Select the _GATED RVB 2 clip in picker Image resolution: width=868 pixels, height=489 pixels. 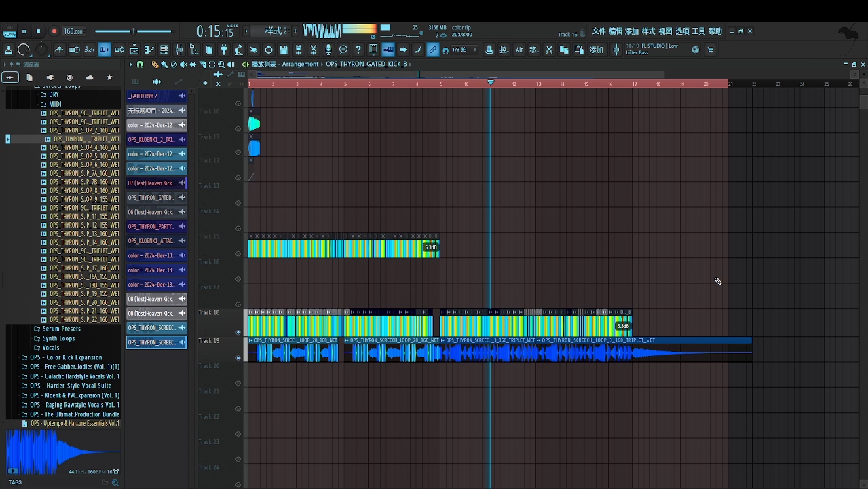click(157, 96)
